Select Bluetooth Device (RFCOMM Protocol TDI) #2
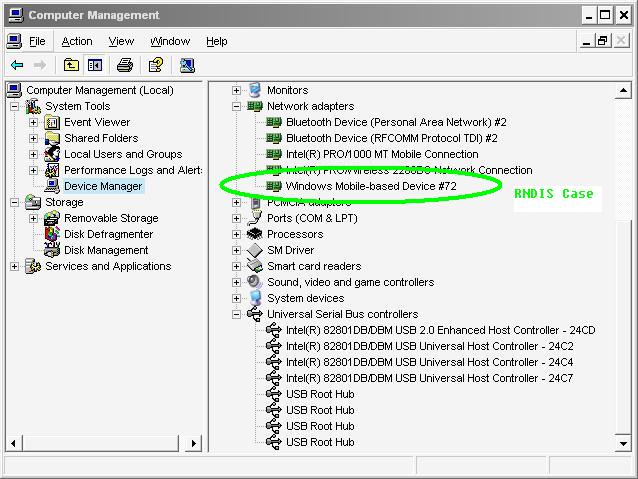This screenshot has width=638, height=479. [391, 138]
